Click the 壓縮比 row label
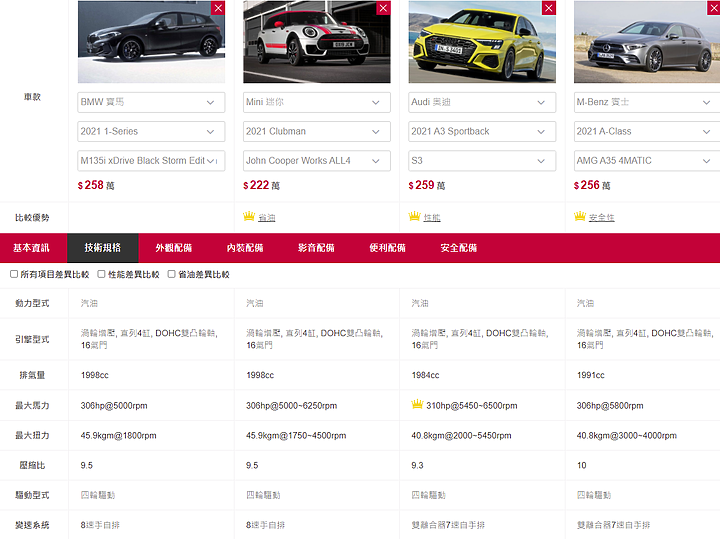The height and width of the screenshot is (539, 720). coord(32,465)
